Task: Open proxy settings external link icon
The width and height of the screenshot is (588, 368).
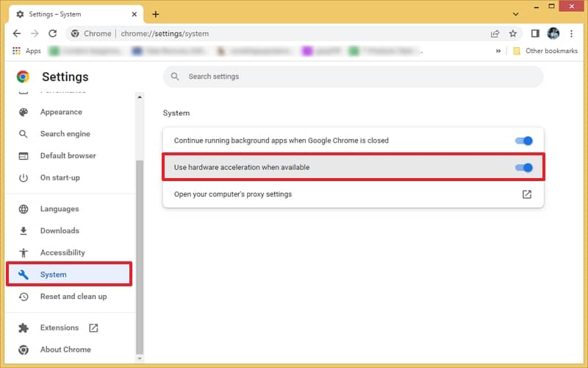Action: coord(526,194)
